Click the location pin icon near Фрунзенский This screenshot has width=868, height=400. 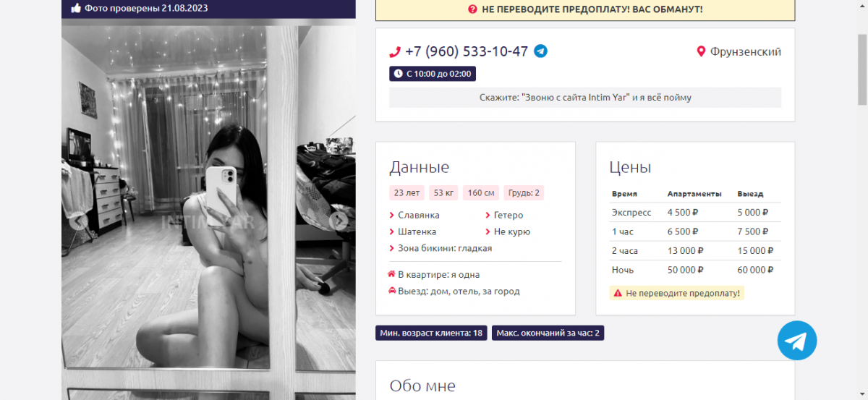click(x=700, y=52)
